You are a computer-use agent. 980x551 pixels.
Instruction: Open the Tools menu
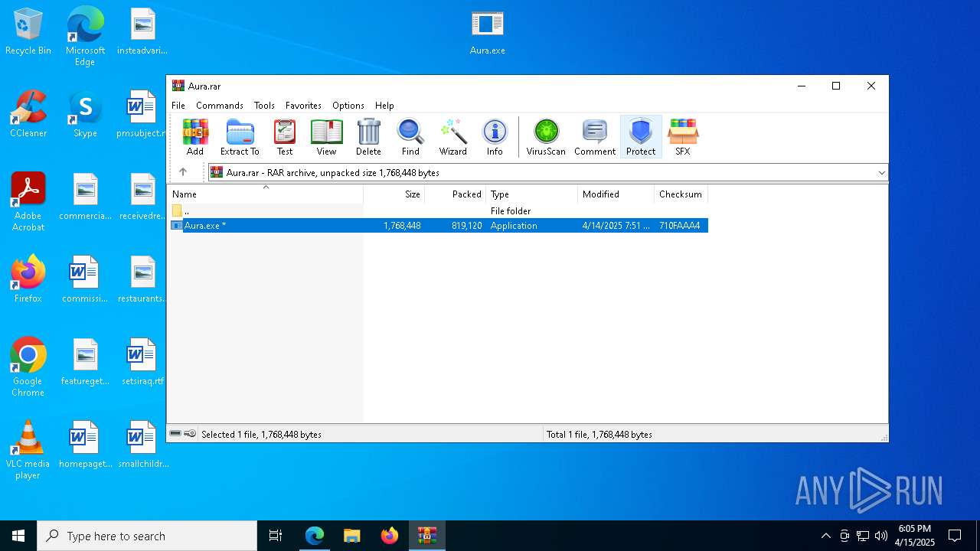[264, 106]
